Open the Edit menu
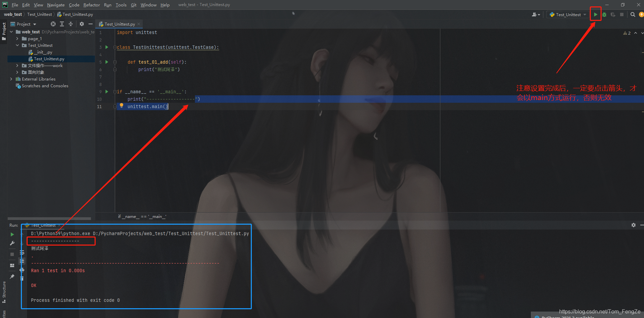 pos(26,5)
